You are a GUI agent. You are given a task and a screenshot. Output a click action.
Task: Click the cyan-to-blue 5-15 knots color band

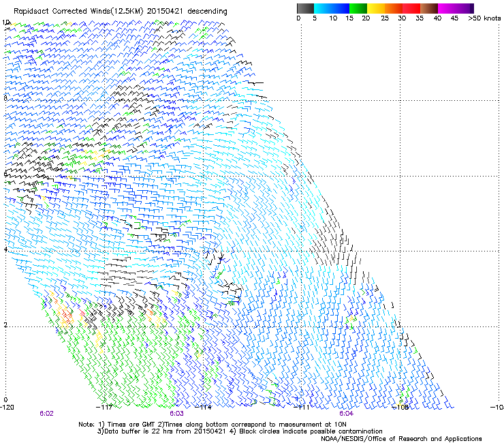tap(332, 8)
